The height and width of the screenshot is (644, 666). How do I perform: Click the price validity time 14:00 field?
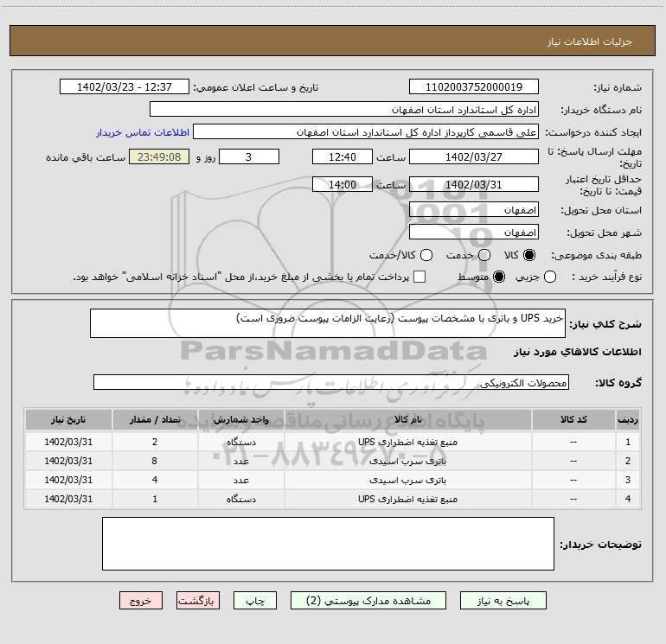[343, 185]
